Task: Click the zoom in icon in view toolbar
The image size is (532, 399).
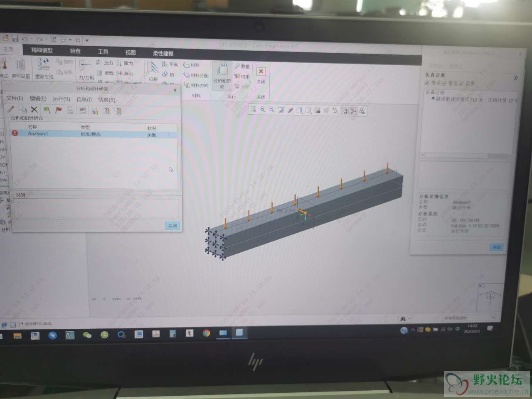Action: pos(262,109)
